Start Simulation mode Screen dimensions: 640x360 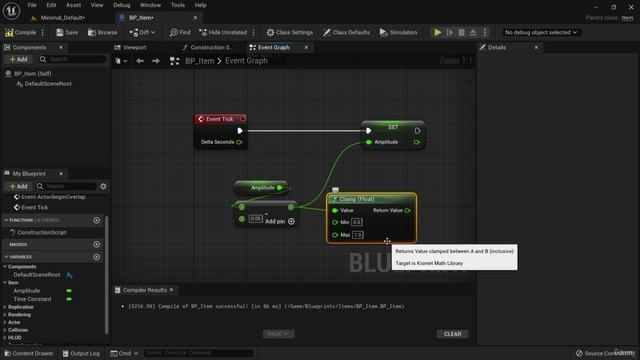point(398,32)
